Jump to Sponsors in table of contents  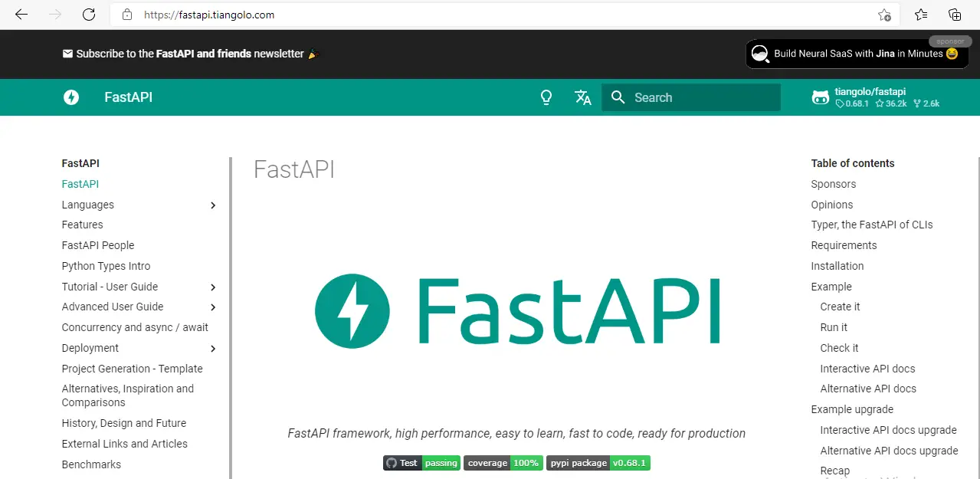point(834,184)
